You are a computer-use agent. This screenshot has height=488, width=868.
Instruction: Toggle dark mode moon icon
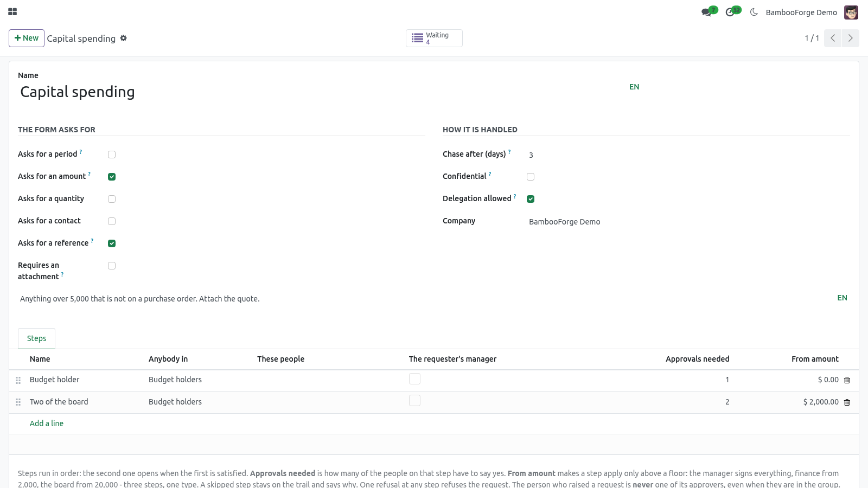point(754,12)
